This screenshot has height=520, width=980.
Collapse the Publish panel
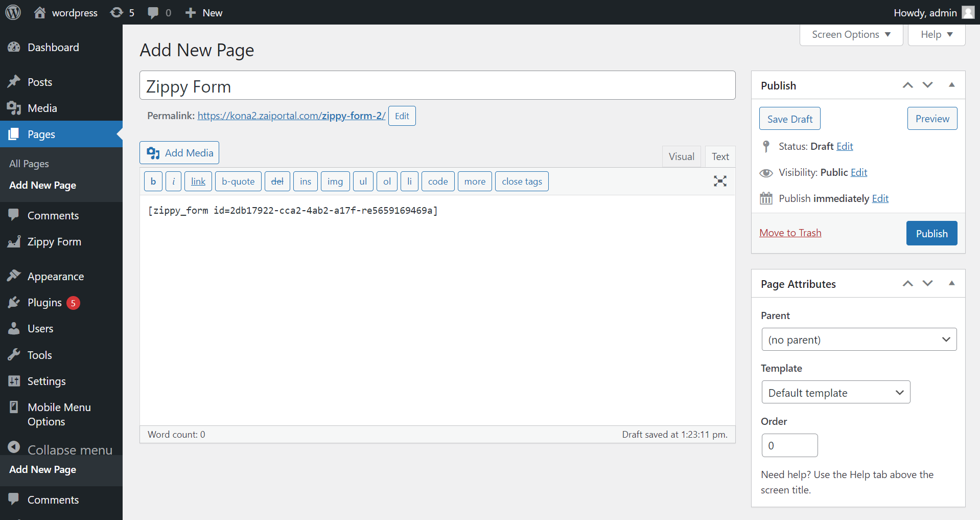click(951, 85)
